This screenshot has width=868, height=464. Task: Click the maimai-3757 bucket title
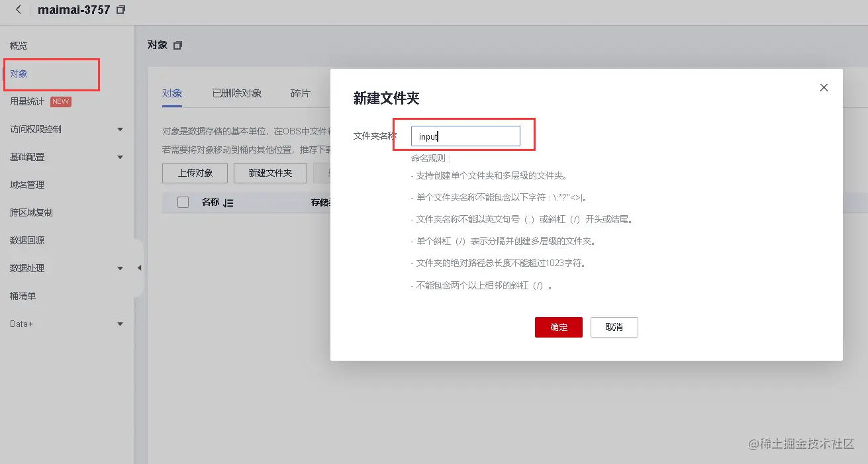[x=74, y=10]
